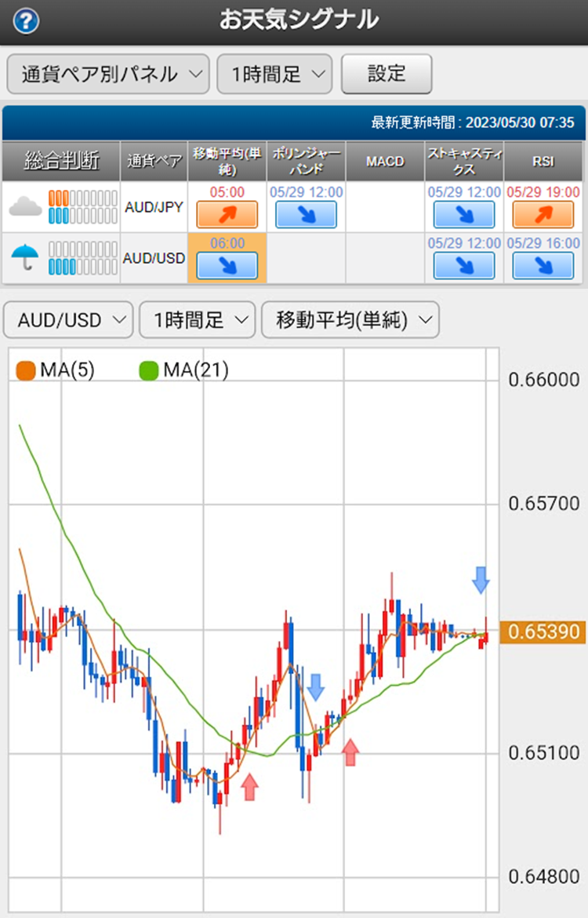The image size is (588, 918).
Task: Open the top 1時間足 timeframe dropdown
Action: click(x=274, y=74)
